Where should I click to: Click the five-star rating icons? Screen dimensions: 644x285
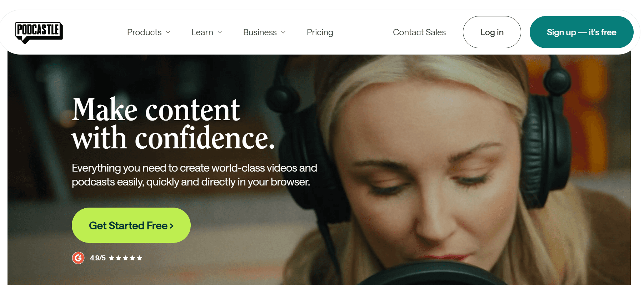click(125, 258)
